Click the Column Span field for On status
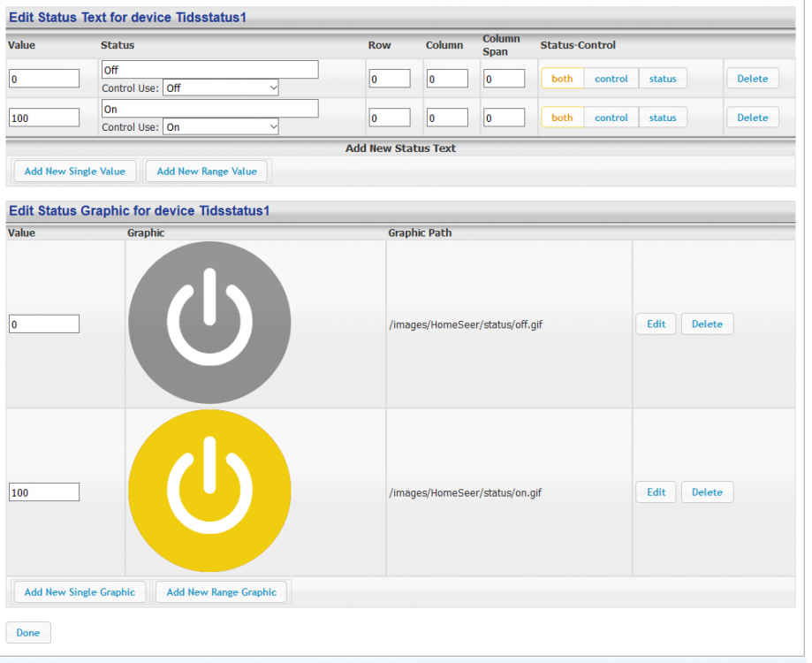The height and width of the screenshot is (663, 812). 504,118
